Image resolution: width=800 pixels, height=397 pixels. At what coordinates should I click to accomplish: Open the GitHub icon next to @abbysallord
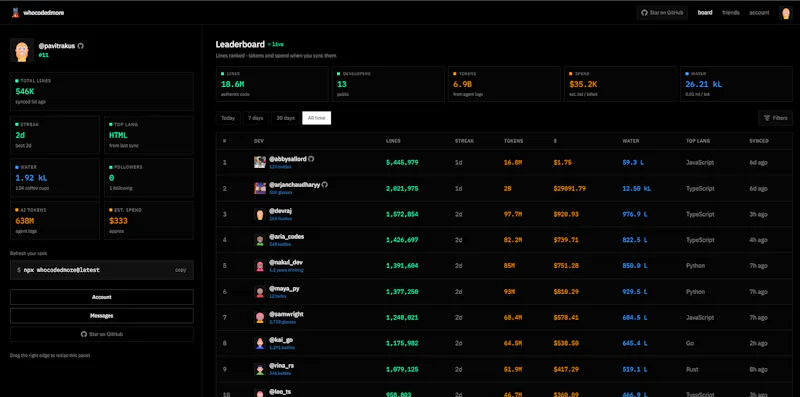click(x=311, y=159)
